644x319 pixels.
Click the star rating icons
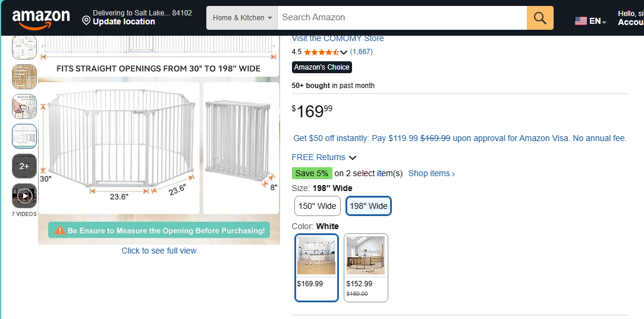[x=322, y=52]
